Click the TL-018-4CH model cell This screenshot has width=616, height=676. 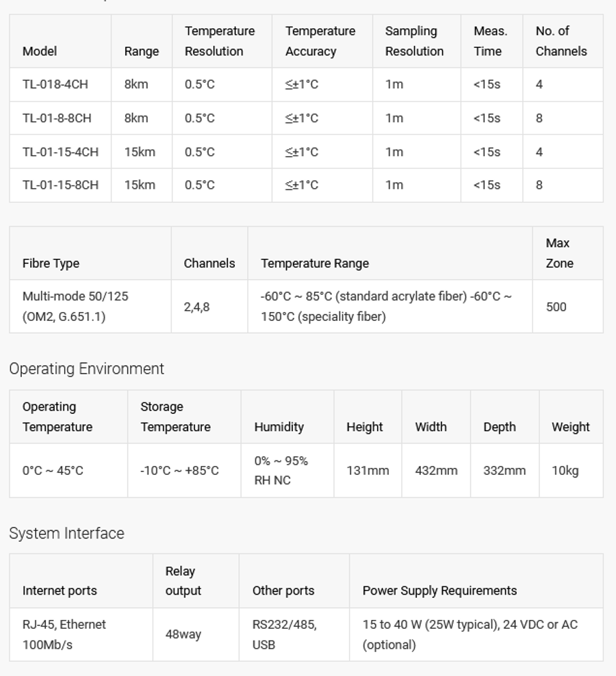55,84
